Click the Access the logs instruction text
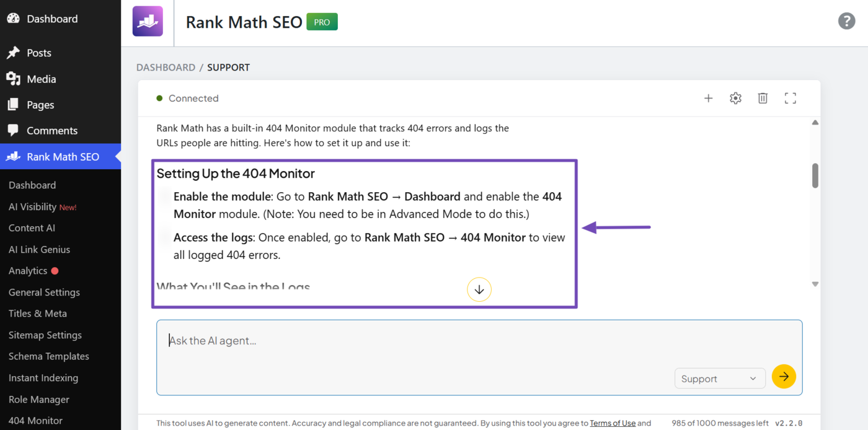The width and height of the screenshot is (868, 430). click(370, 246)
